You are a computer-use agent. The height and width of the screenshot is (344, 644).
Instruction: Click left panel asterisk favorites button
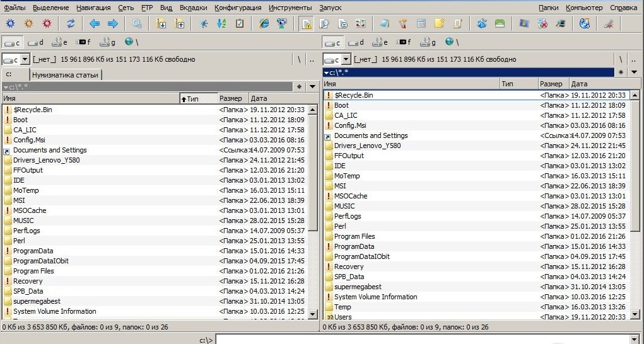coord(300,87)
